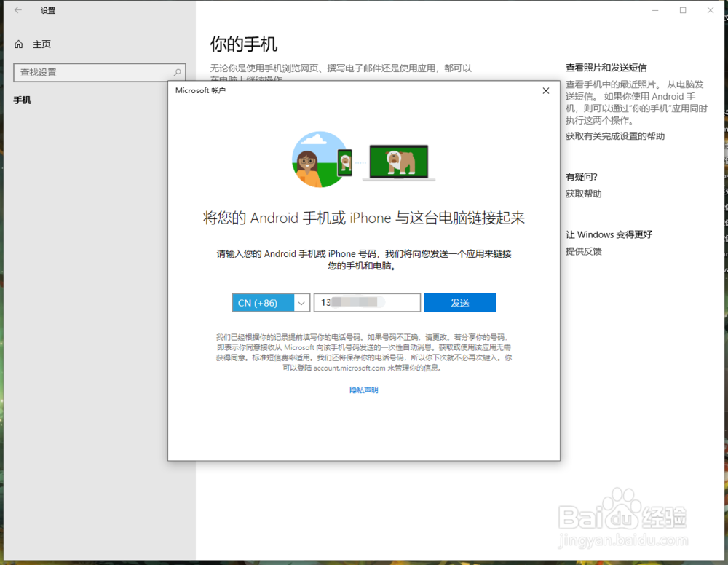The image size is (728, 565).
Task: Click the 获取帮助 link
Action: tap(583, 194)
